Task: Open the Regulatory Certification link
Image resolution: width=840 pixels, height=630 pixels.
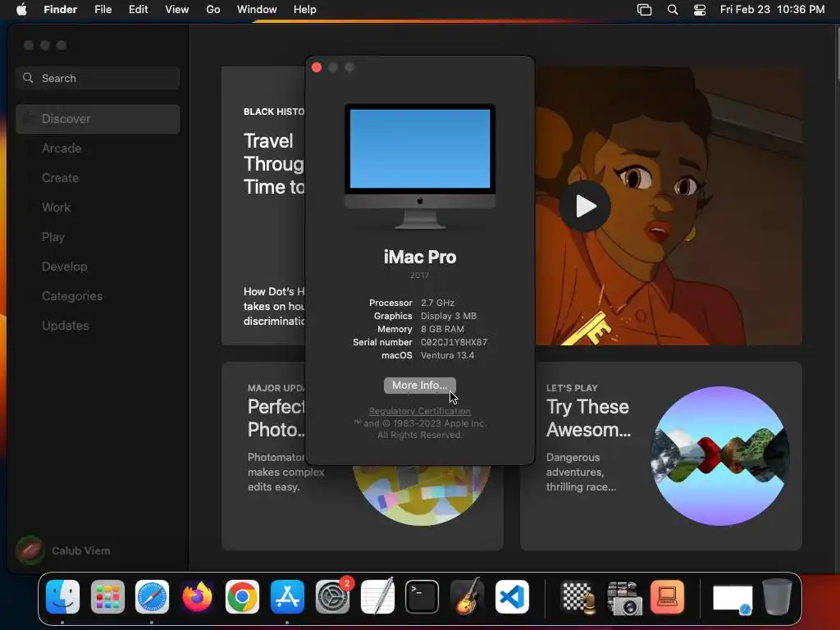Action: pos(419,411)
